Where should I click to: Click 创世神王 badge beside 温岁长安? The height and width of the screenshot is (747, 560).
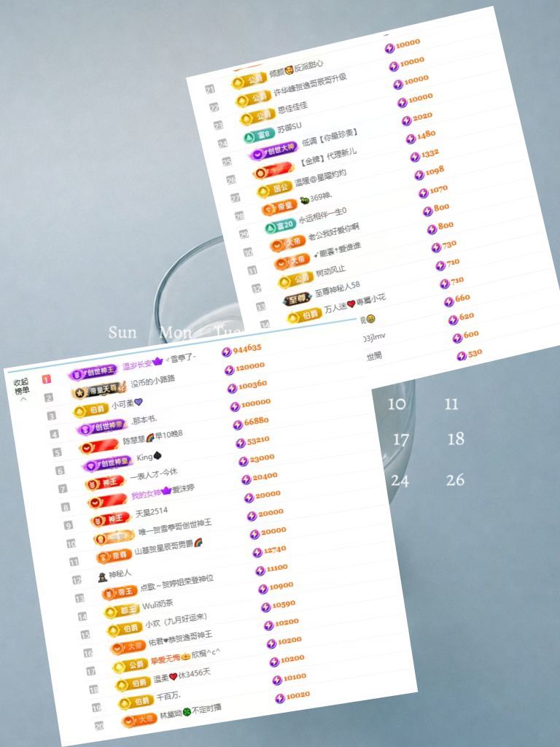[x=93, y=371]
